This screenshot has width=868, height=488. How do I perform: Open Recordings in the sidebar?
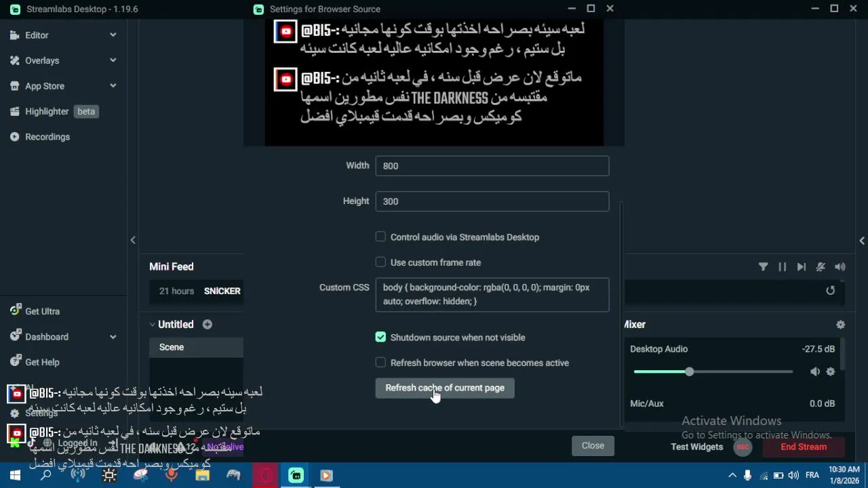[47, 137]
